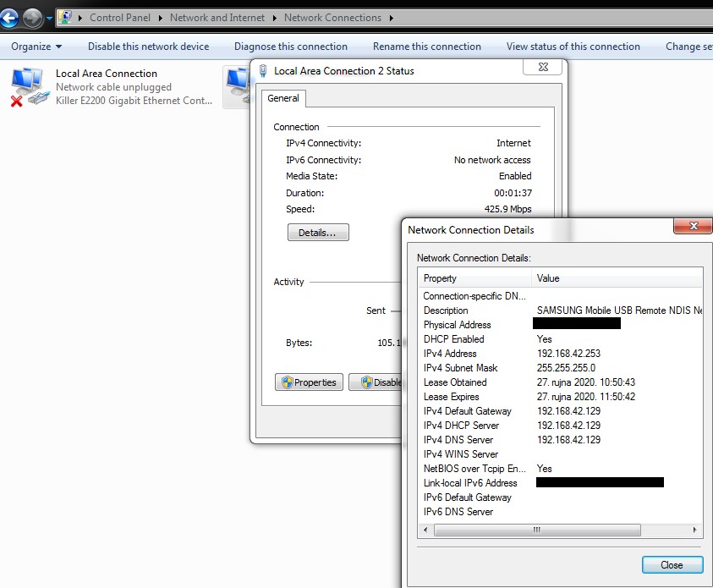The image size is (713, 588).
Task: Open Properties in Status dialog
Action: point(310,382)
